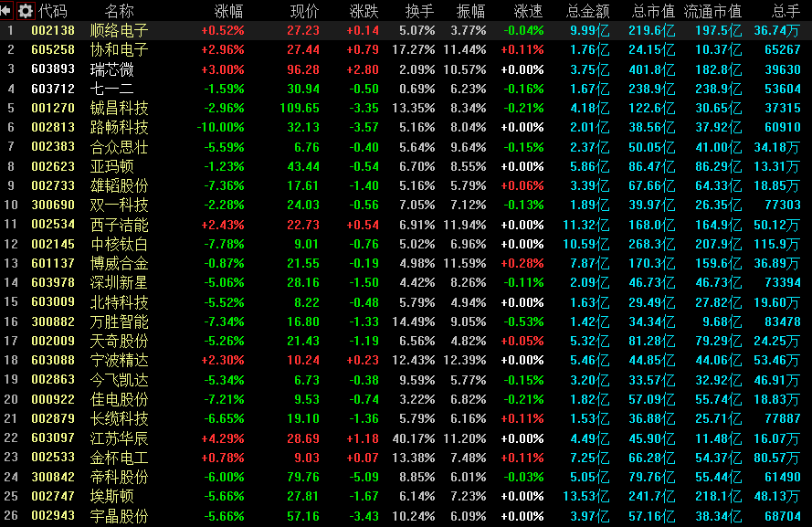Viewport: 812px width, 527px height.
Task: Click stock code 603893
Action: [53, 69]
